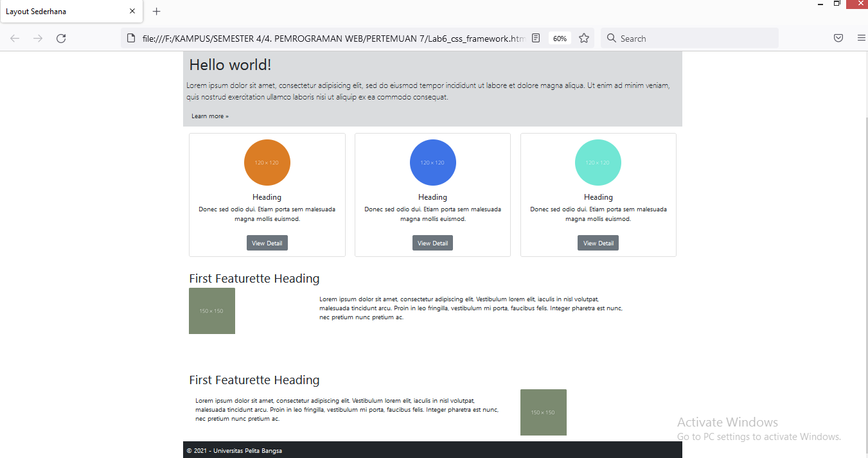Image resolution: width=868 pixels, height=458 pixels.
Task: Close the Layout Sederhana tab
Action: coord(132,11)
